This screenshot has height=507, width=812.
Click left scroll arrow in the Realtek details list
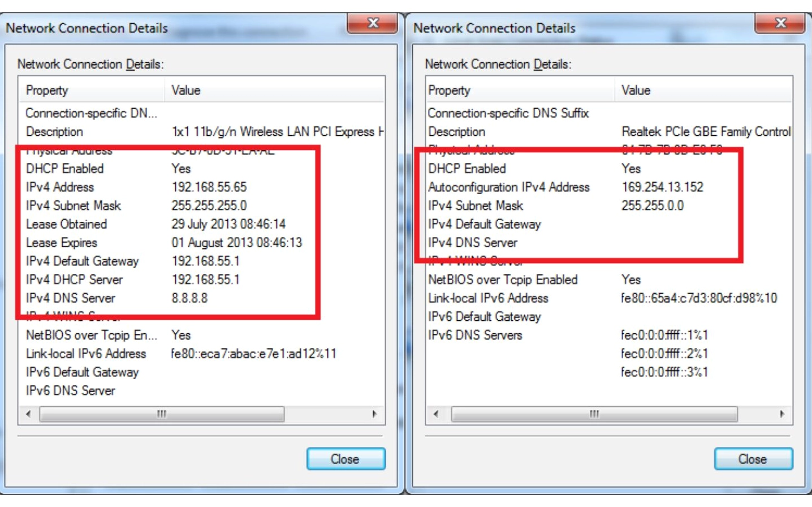point(436,414)
